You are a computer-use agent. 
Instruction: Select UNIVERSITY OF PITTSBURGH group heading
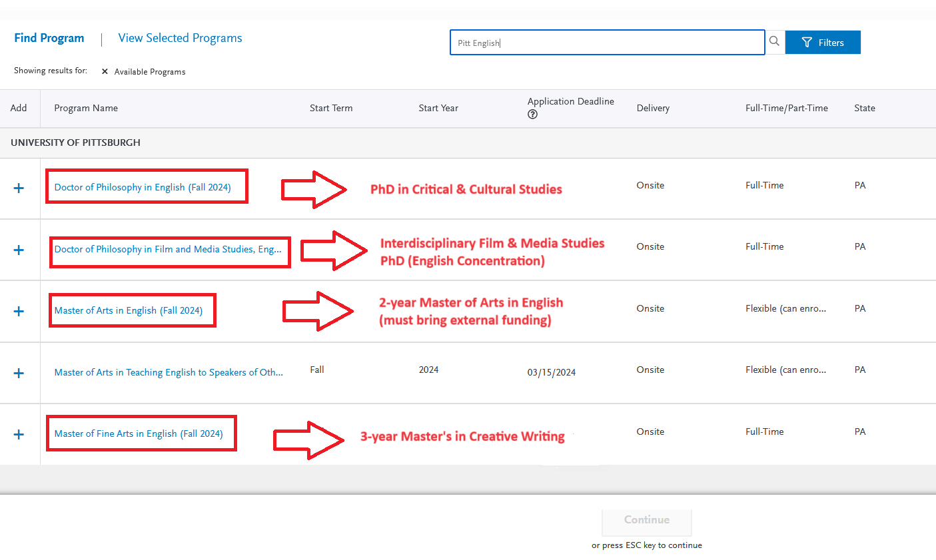pyautogui.click(x=75, y=142)
